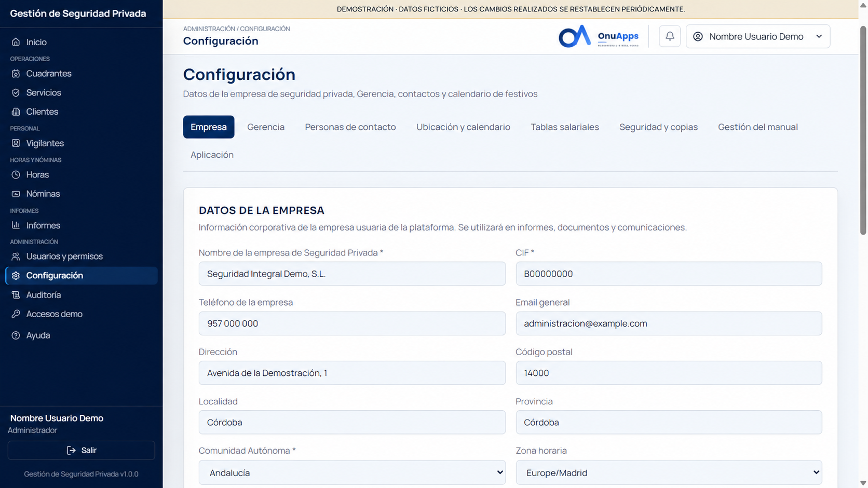This screenshot has width=868, height=488.
Task: Click the Localidad input field
Action: [x=352, y=422]
